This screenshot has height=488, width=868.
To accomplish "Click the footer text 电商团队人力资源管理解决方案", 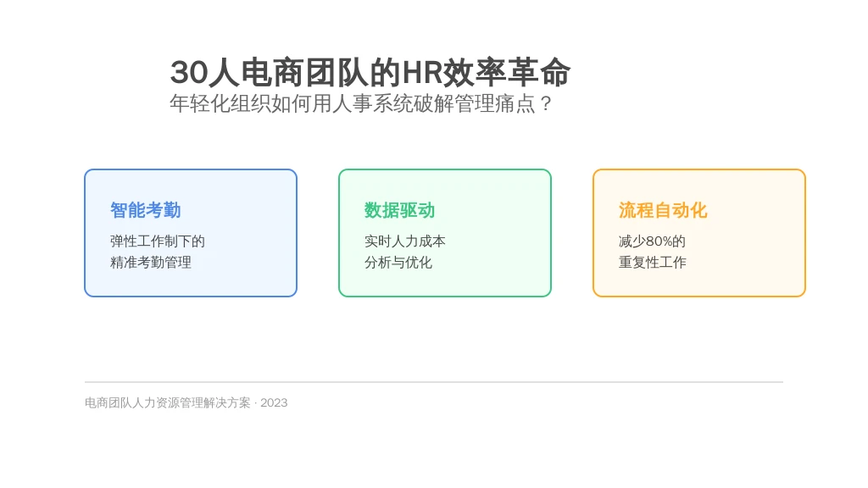I will click(168, 403).
